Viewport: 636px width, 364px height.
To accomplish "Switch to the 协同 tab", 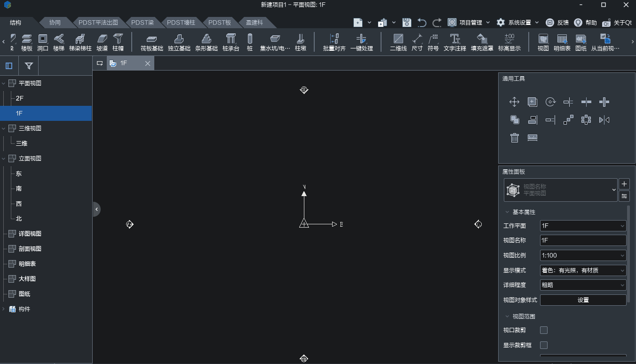I will 55,23.
